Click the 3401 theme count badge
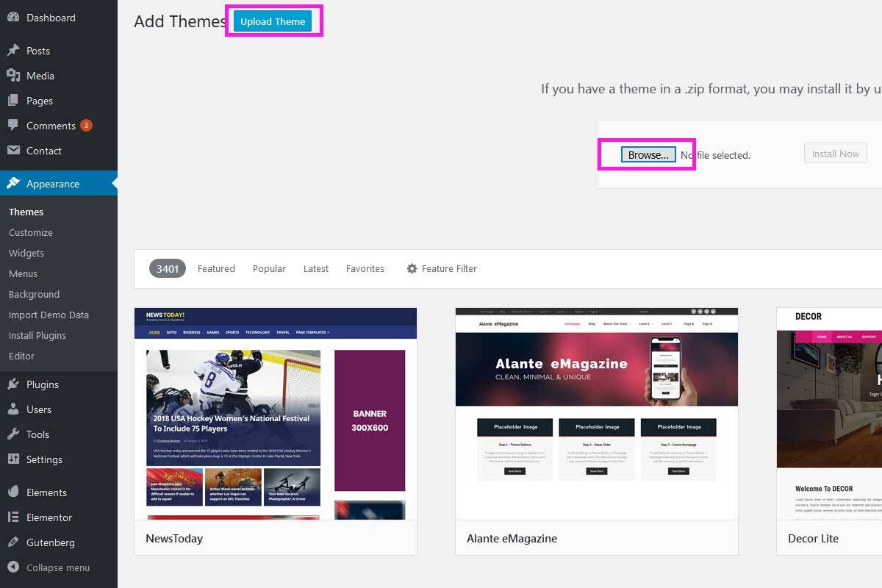 click(168, 269)
